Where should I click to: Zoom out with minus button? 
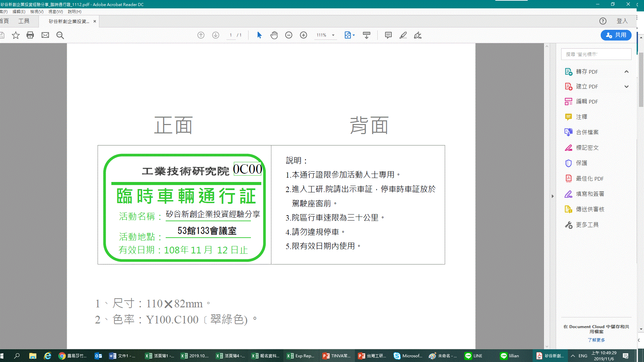pyautogui.click(x=289, y=35)
